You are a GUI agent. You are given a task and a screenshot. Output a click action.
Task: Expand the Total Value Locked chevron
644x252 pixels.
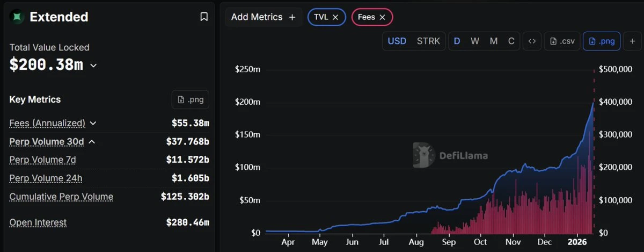click(x=93, y=66)
